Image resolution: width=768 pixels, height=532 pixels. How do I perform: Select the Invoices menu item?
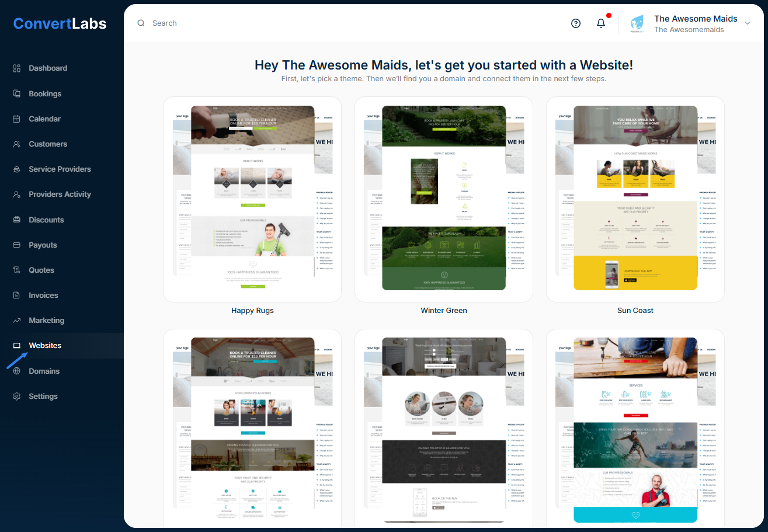click(43, 295)
